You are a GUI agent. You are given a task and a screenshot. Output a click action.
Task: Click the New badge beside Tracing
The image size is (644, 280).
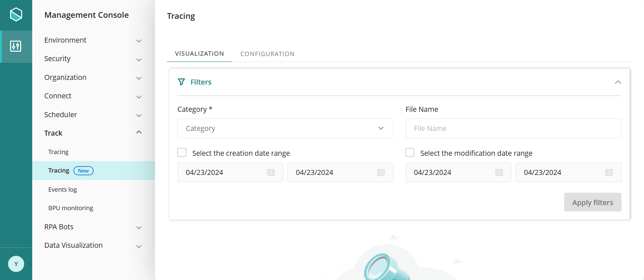84,171
